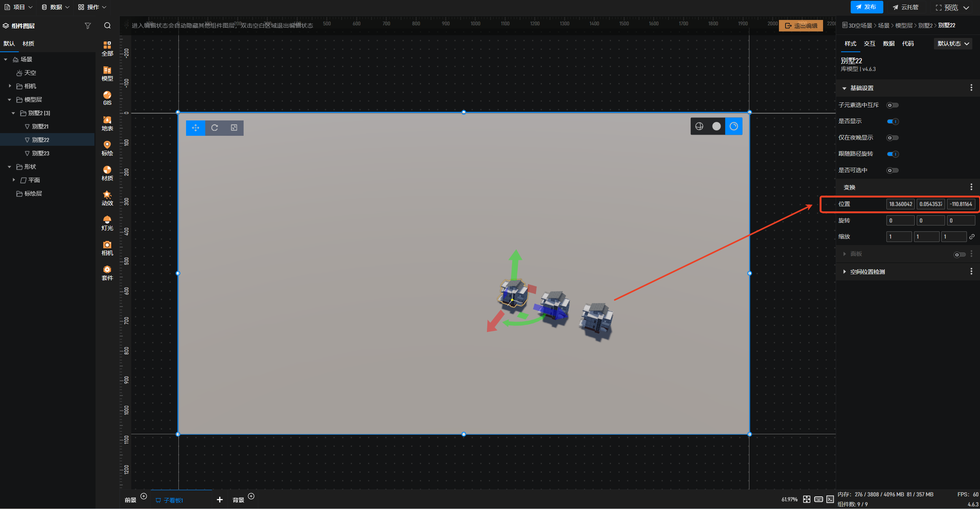Click the 退出编辑 button
This screenshot has height=509, width=980.
(x=801, y=26)
